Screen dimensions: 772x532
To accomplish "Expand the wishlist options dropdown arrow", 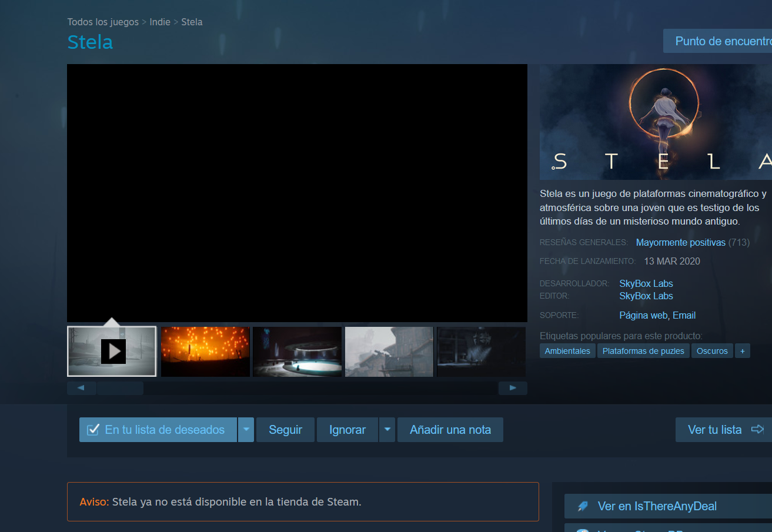I will [246, 430].
